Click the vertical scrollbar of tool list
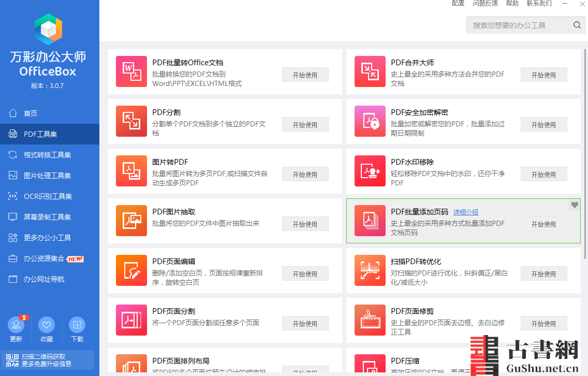Screen dimensions: 588x376 (585, 154)
